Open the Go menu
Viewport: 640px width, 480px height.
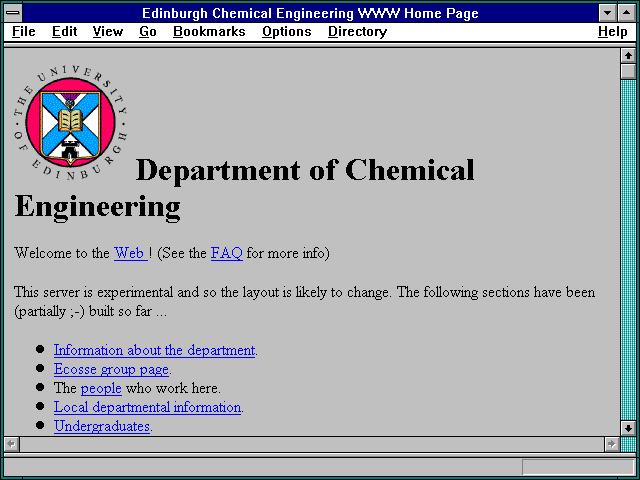click(148, 32)
